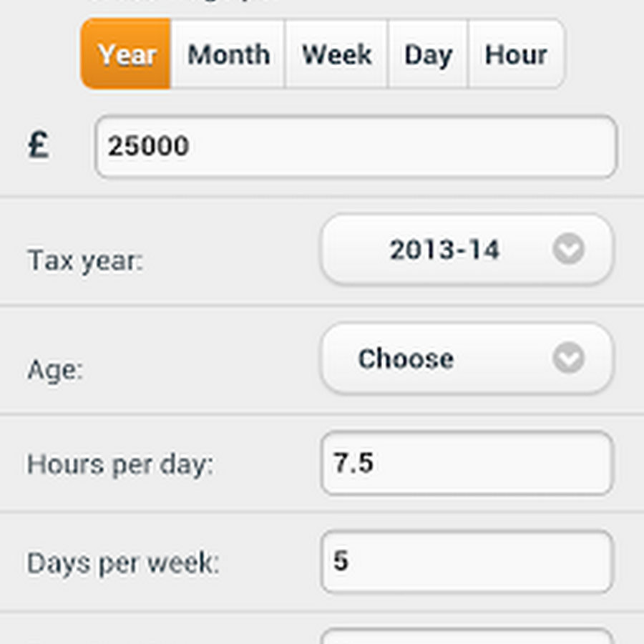Select the Day pay period option

tap(428, 54)
